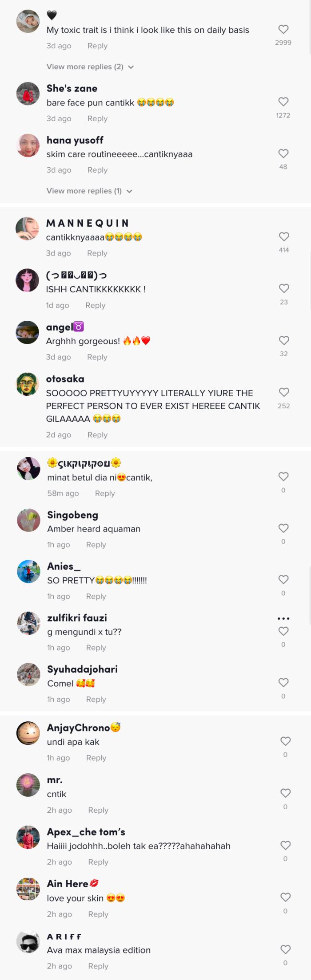The width and height of the screenshot is (311, 980).
Task: Open otosaka's profile picture
Action: 28,384
